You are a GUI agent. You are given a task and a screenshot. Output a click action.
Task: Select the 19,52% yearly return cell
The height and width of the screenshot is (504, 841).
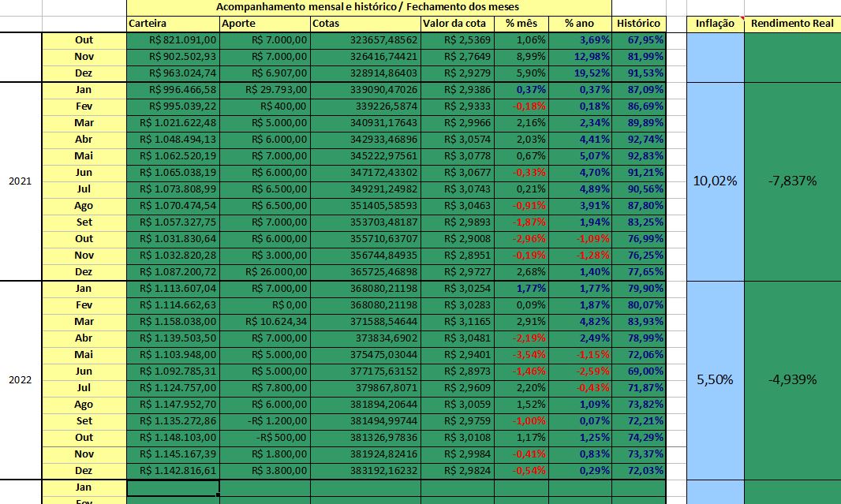580,73
